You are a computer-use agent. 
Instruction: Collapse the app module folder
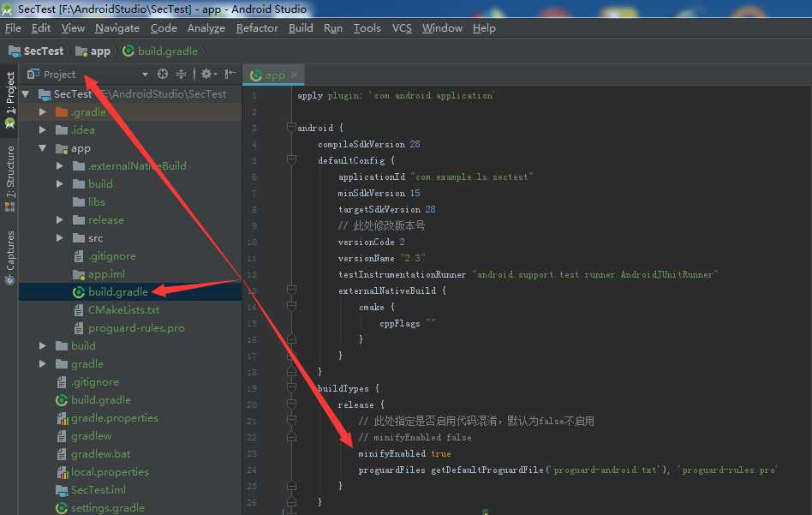point(43,148)
